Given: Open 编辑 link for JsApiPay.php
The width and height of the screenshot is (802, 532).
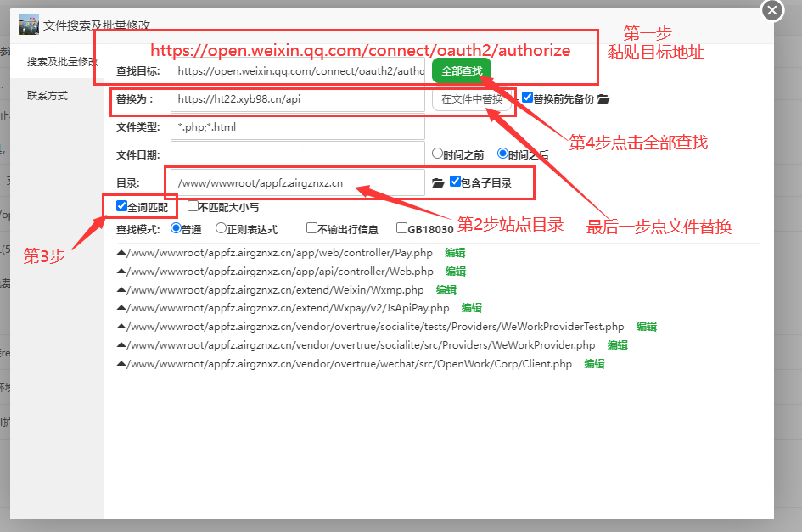Looking at the screenshot, I should click(472, 308).
